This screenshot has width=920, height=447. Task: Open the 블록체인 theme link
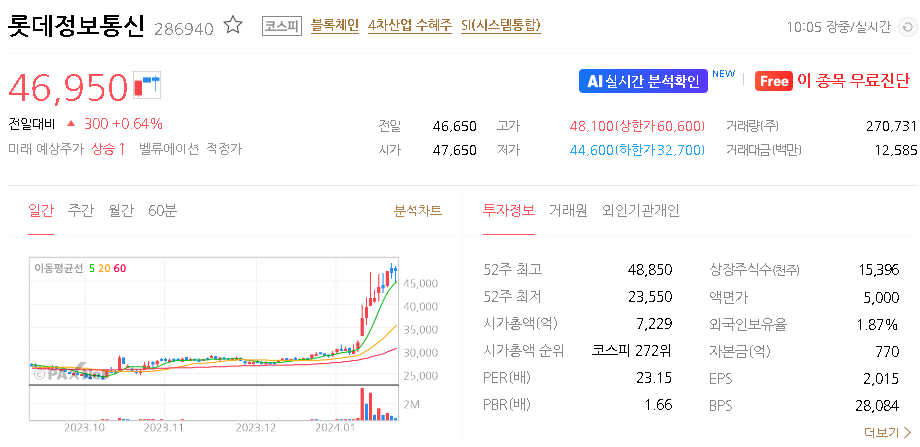pyautogui.click(x=334, y=26)
